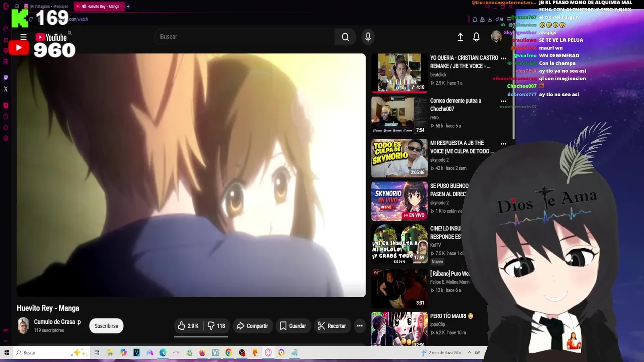Open browser downloads icon in toolbar
The image size is (644, 362).
pos(490,19)
